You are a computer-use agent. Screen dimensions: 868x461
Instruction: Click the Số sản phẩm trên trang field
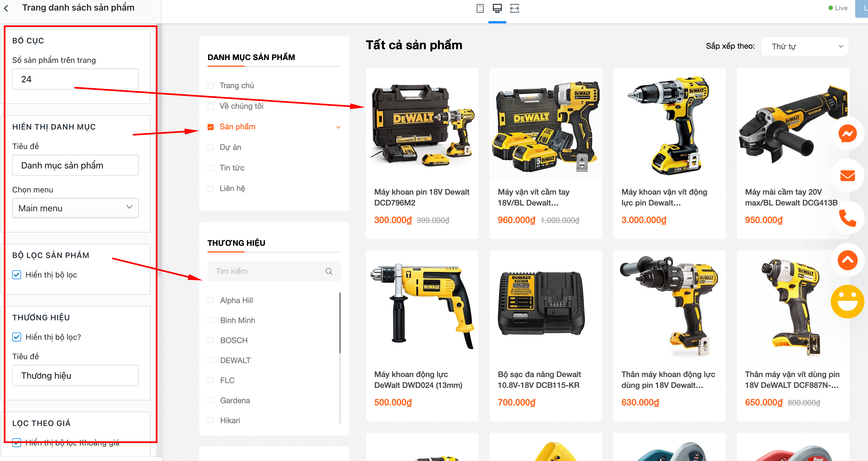coord(76,79)
